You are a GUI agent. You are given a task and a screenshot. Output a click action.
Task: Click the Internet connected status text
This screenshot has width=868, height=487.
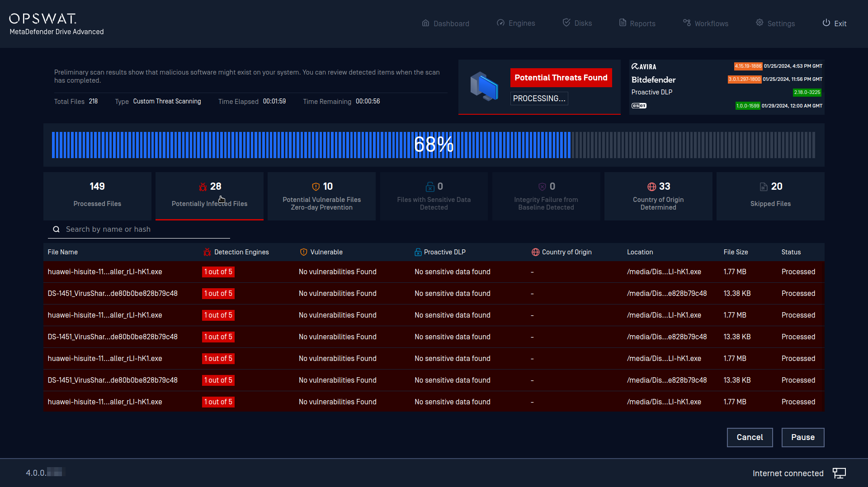[x=788, y=473]
